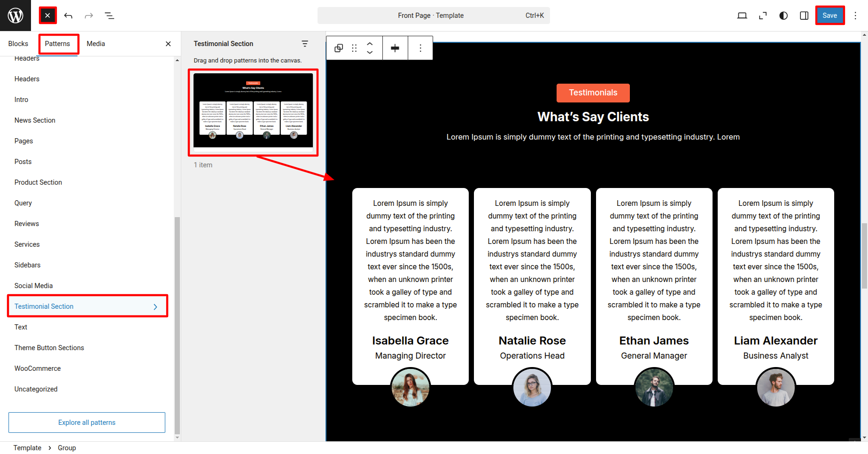Open the editor Options menu
Image resolution: width=868 pixels, height=454 pixels.
pos(855,16)
